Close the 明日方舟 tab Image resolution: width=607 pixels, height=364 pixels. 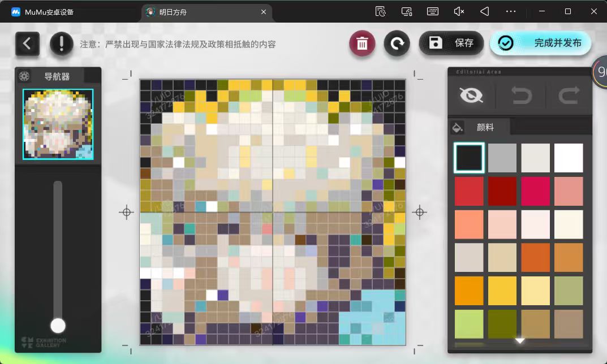[264, 12]
